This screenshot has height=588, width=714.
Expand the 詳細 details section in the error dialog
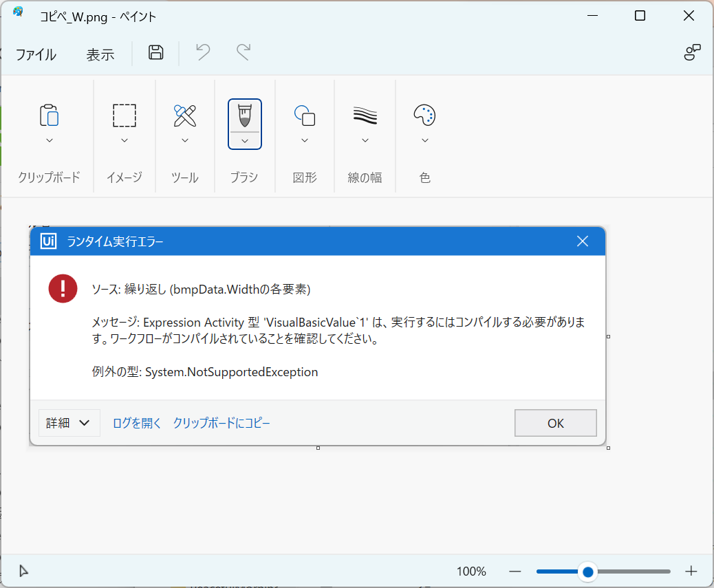coord(69,422)
